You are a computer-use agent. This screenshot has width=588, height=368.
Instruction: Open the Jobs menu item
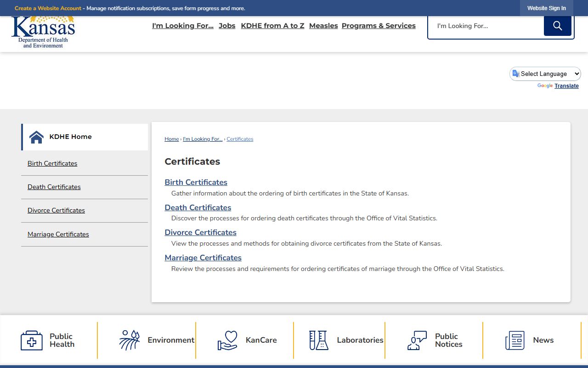coord(227,26)
